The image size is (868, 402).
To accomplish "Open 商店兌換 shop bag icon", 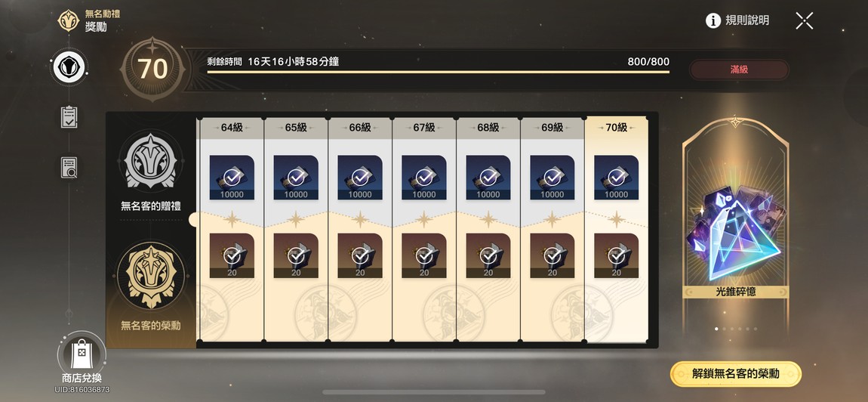I will point(82,355).
